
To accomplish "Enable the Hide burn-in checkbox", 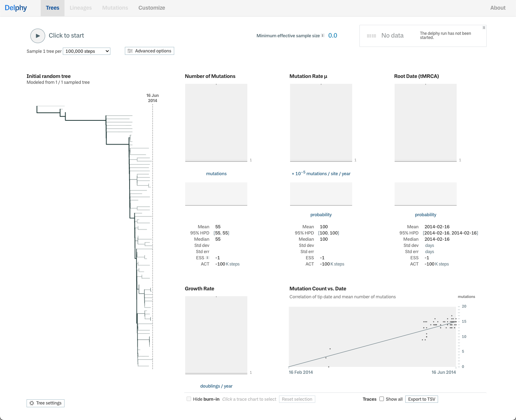I will click(x=189, y=399).
